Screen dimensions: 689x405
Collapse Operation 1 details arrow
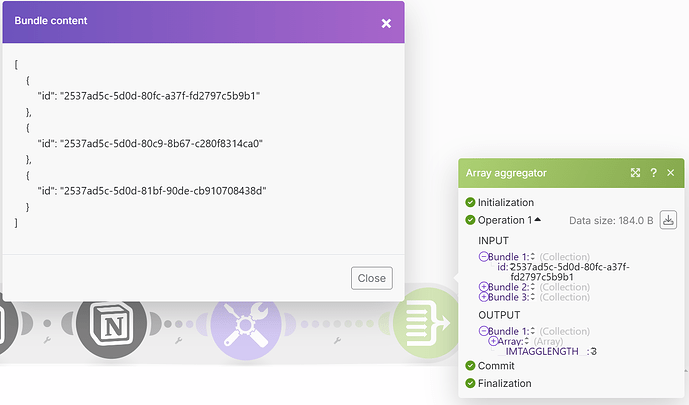tap(537, 220)
